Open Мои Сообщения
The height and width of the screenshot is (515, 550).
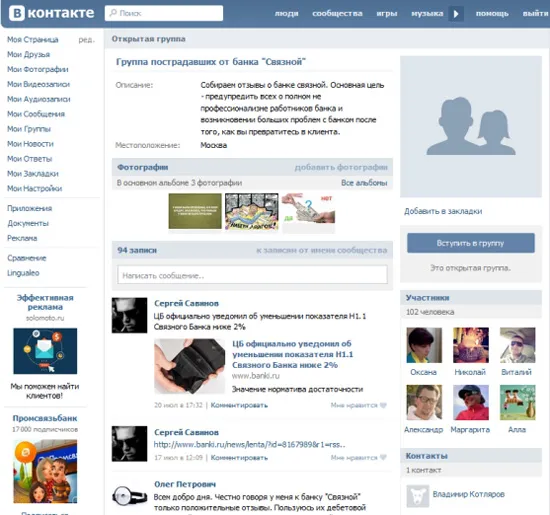point(36,114)
